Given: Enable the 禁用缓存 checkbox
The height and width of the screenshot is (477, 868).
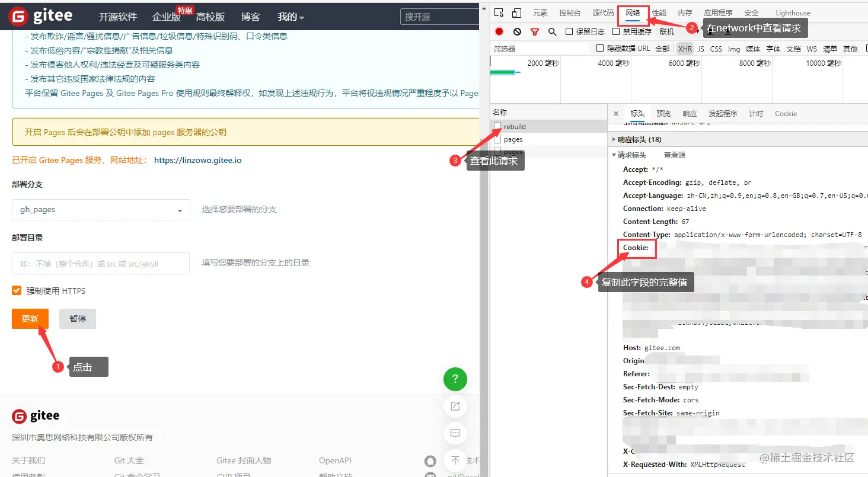Looking at the screenshot, I should point(616,31).
